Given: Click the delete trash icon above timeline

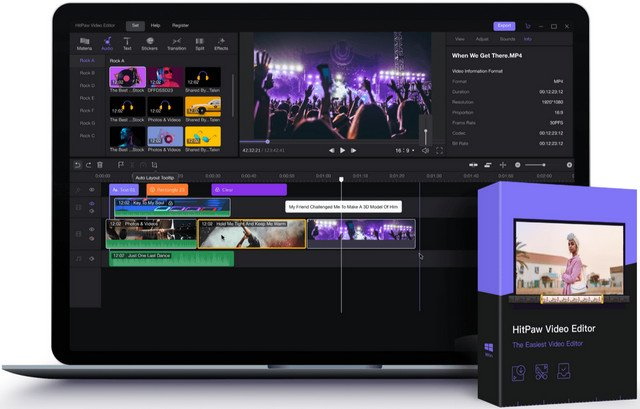Looking at the screenshot, I should (99, 164).
